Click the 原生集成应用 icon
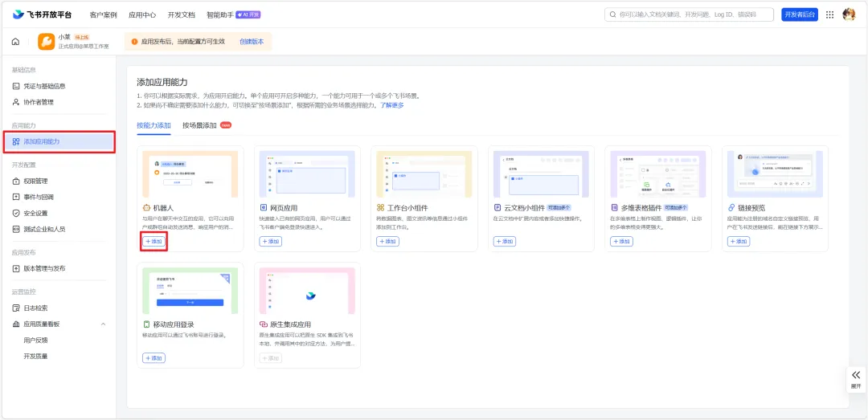This screenshot has width=868, height=420. tap(264, 324)
